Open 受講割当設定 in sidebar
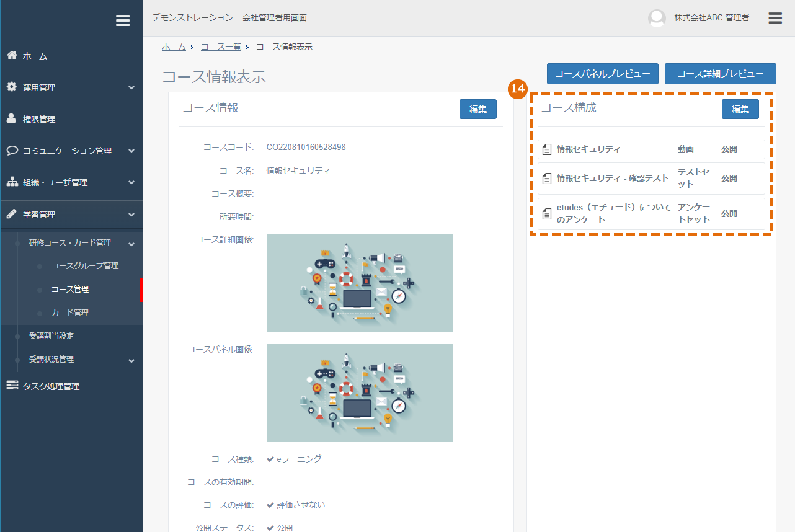 click(51, 335)
